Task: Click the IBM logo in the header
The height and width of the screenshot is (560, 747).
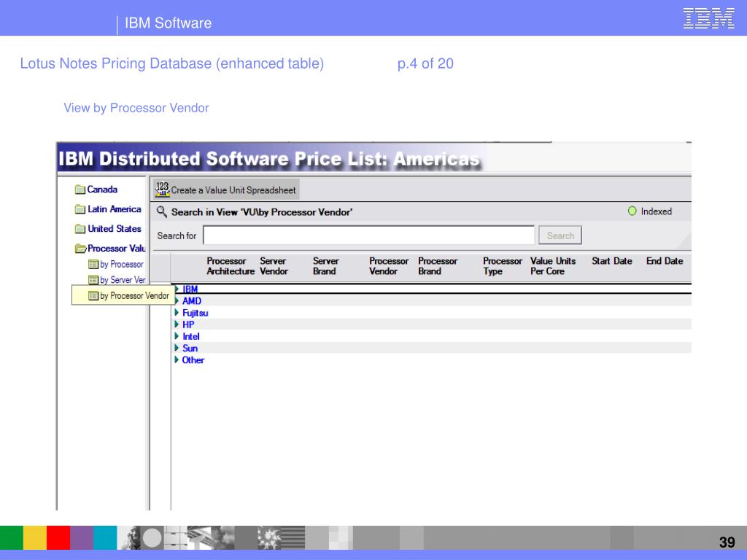Action: point(708,18)
